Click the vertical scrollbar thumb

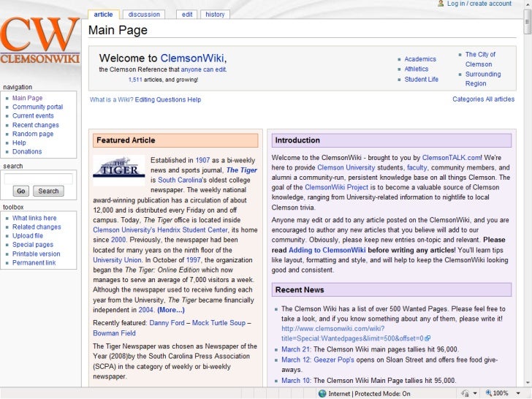click(527, 23)
